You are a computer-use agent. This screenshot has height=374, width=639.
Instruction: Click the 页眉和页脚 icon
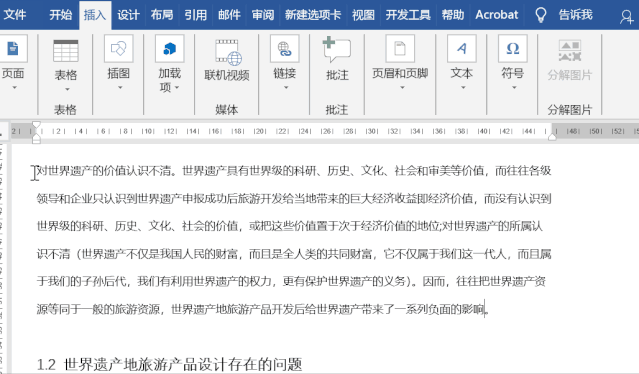(x=400, y=48)
